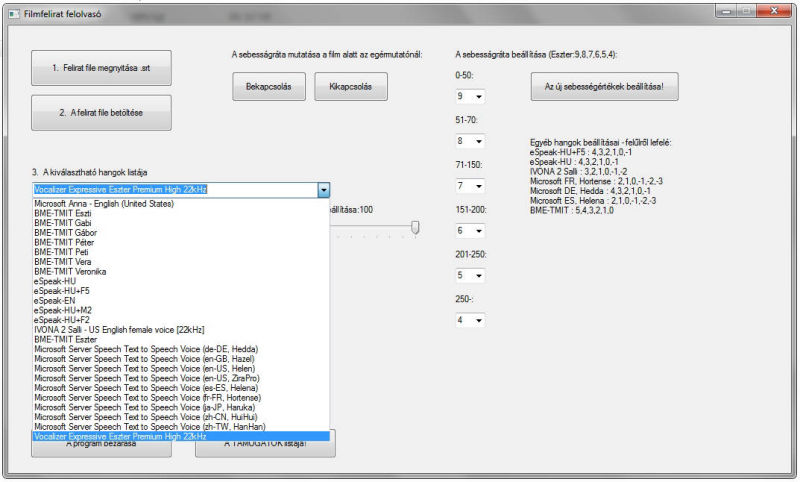Choose the 'BME-TMIT Veronika' voice
800x482 pixels.
[x=181, y=271]
